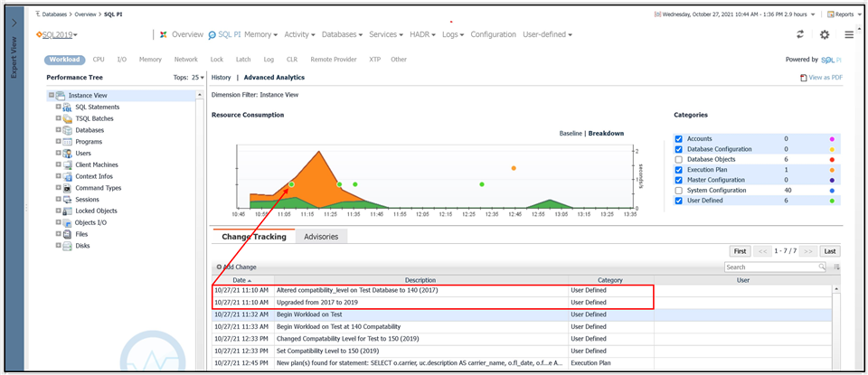
Task: Click the refresh icon in top toolbar
Action: tap(800, 34)
